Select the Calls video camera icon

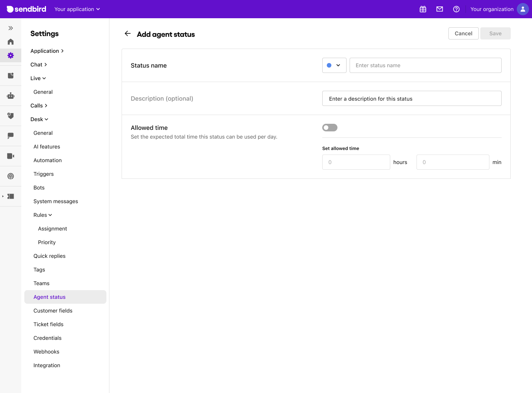pos(10,156)
